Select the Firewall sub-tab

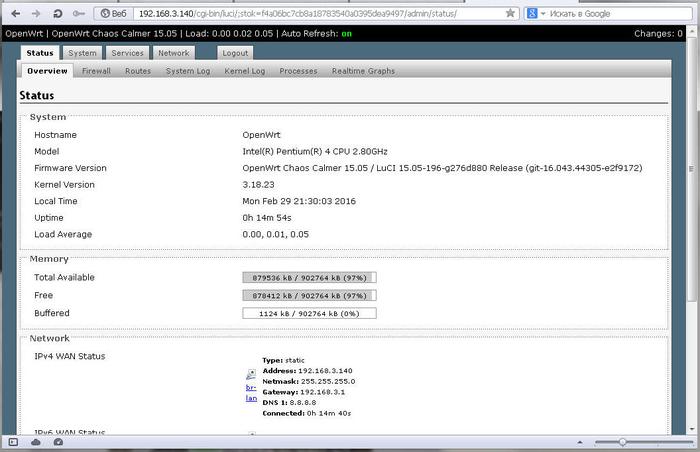tap(97, 71)
